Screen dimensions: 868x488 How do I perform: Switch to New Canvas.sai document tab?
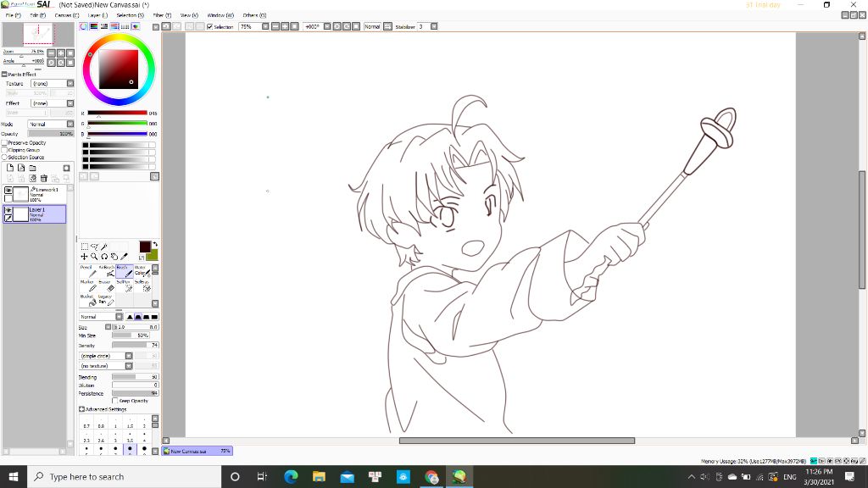click(197, 452)
